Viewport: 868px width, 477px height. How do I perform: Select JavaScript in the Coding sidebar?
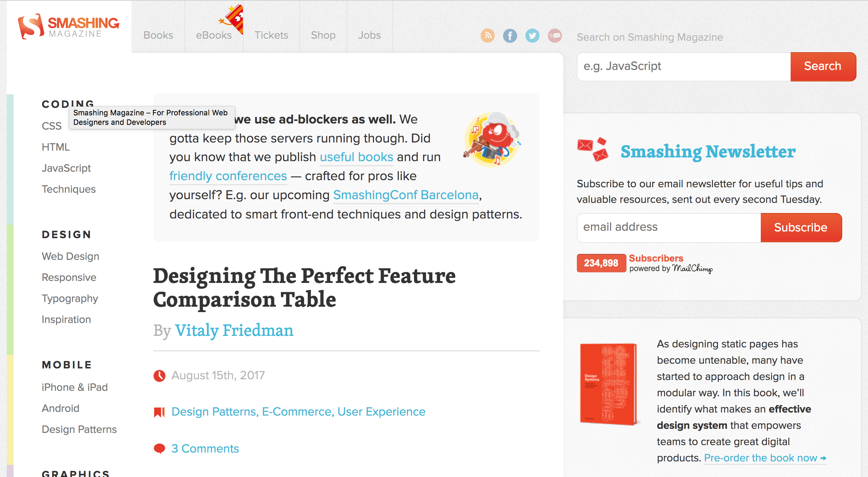click(66, 168)
